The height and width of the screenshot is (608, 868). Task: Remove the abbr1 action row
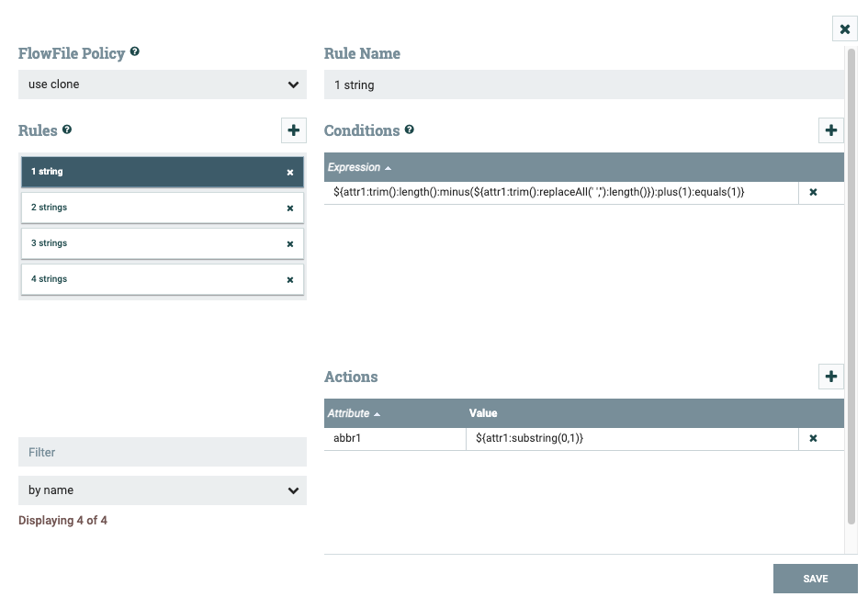(813, 439)
